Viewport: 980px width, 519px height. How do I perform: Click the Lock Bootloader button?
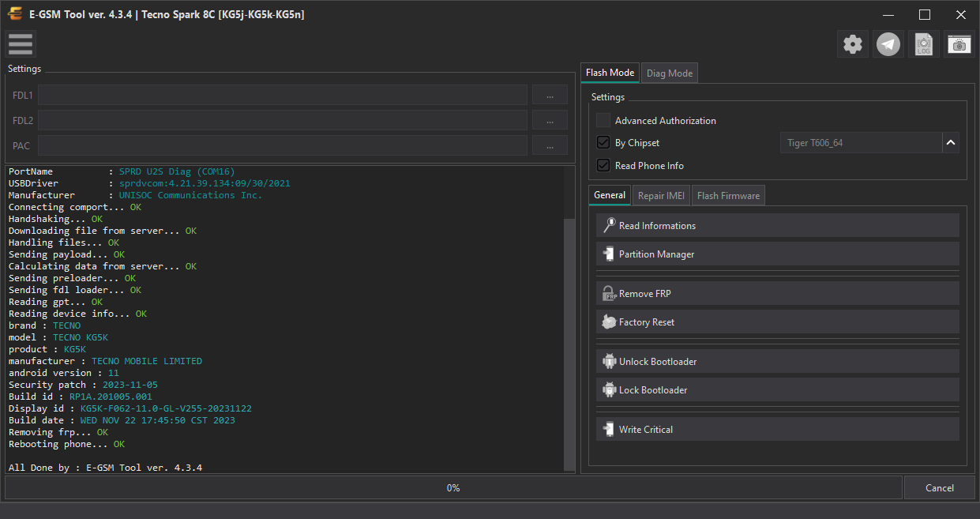click(x=778, y=390)
